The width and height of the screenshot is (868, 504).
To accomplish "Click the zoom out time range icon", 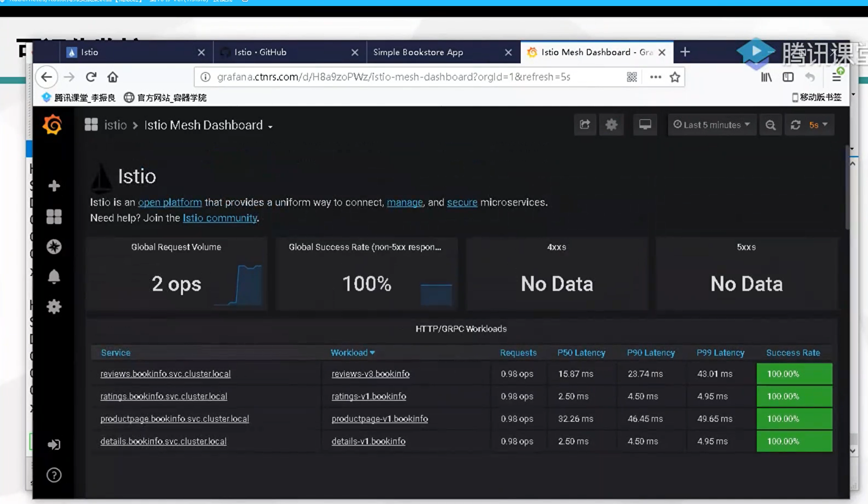I will point(771,125).
